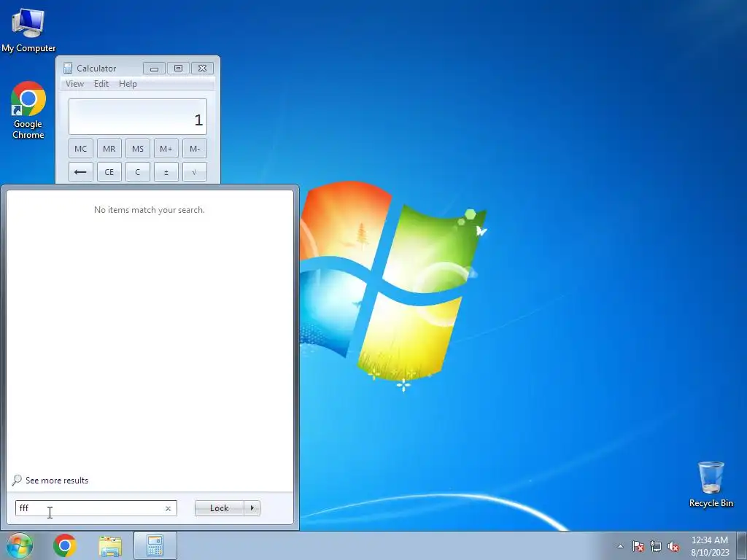This screenshot has width=747, height=560.
Task: Open the clock showing 12:34 AM
Action: (x=710, y=545)
